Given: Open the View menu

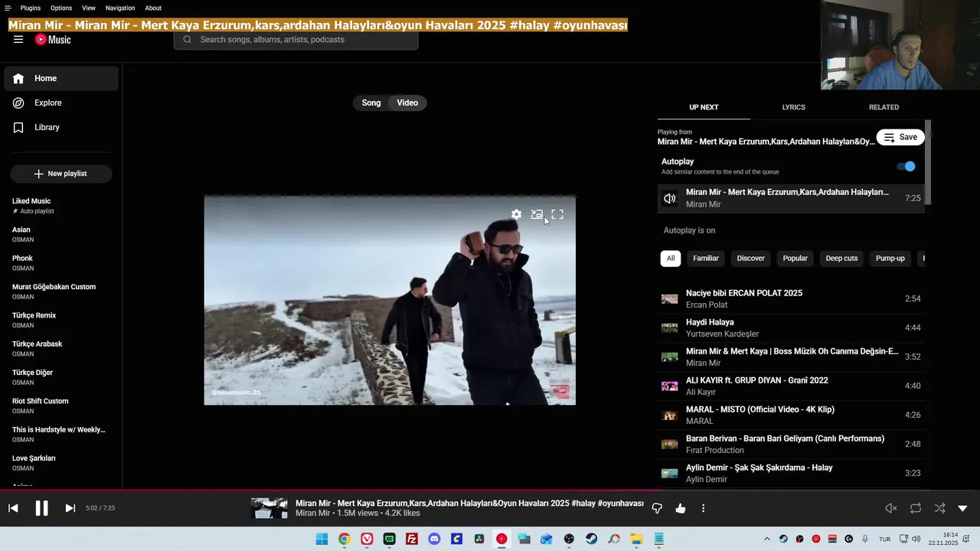Looking at the screenshot, I should 89,8.
